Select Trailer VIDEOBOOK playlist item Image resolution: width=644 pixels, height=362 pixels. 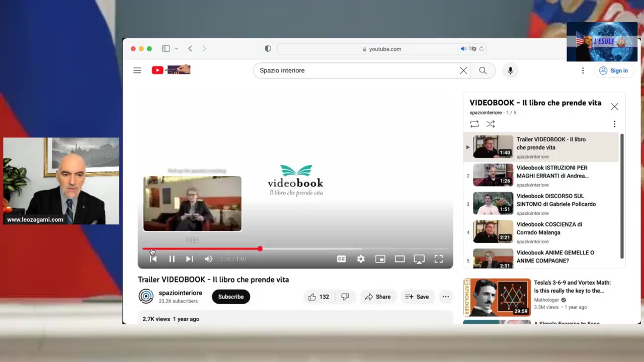click(x=541, y=147)
